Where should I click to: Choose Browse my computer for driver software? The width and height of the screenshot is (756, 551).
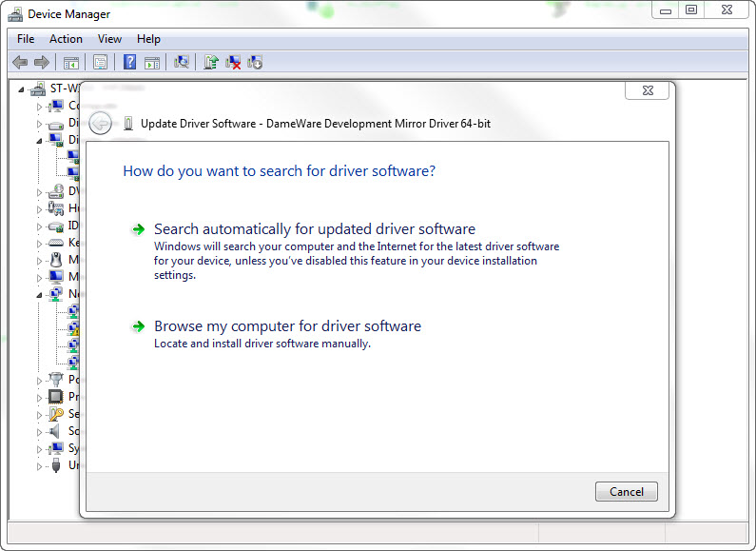pos(287,326)
